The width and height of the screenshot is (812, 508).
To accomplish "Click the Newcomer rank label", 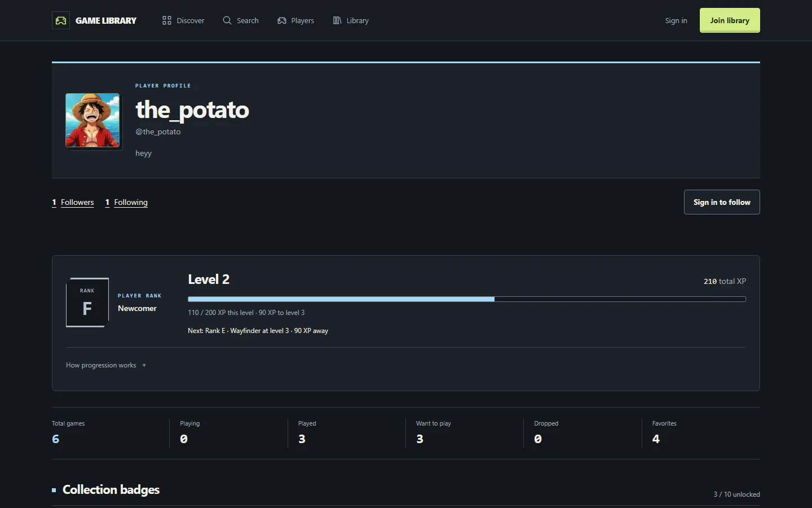I will click(137, 308).
